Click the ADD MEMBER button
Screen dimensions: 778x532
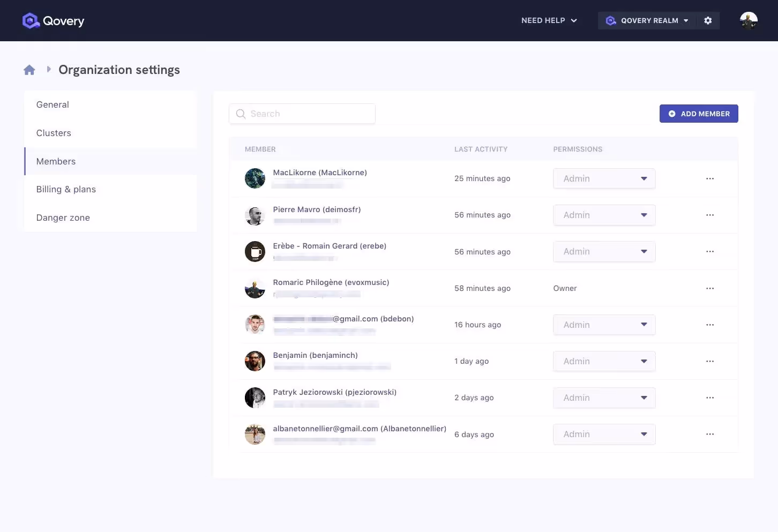pos(699,114)
